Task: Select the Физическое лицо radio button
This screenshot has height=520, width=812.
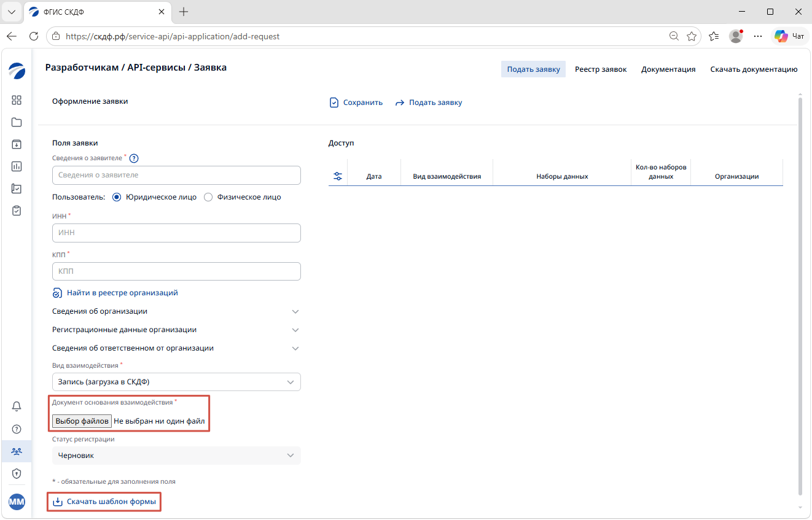Action: coord(208,197)
